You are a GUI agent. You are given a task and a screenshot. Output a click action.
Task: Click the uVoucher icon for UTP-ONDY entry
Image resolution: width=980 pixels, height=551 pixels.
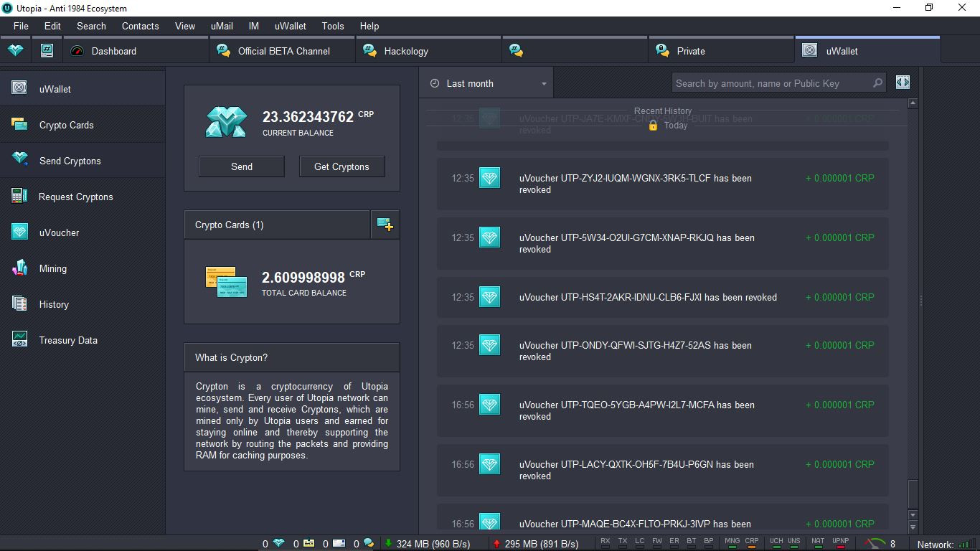click(489, 345)
